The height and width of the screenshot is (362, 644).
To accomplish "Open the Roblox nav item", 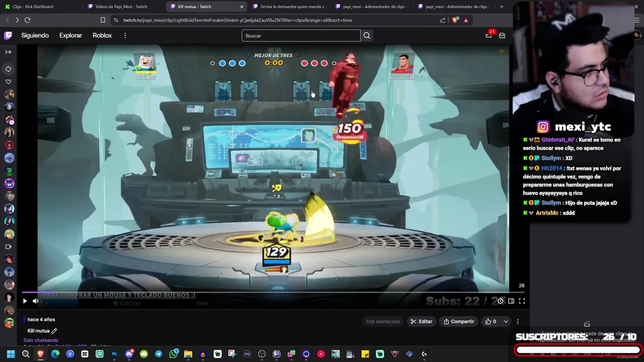I will 102,35.
